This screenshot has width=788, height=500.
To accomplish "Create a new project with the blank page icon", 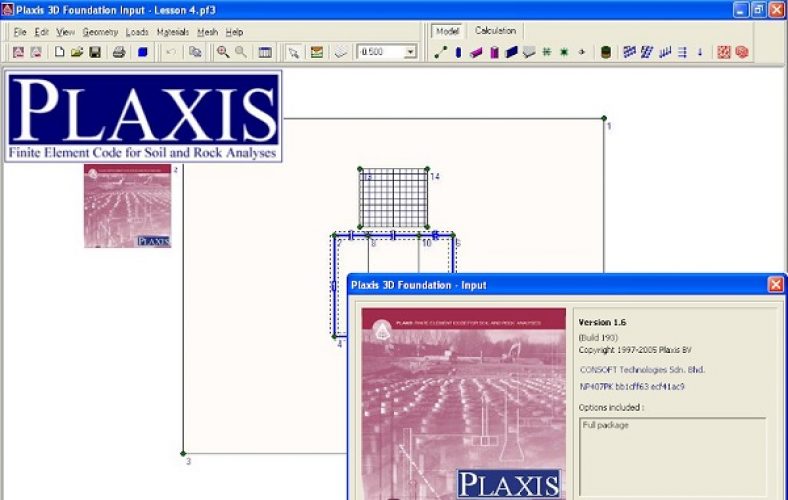I will (59, 52).
